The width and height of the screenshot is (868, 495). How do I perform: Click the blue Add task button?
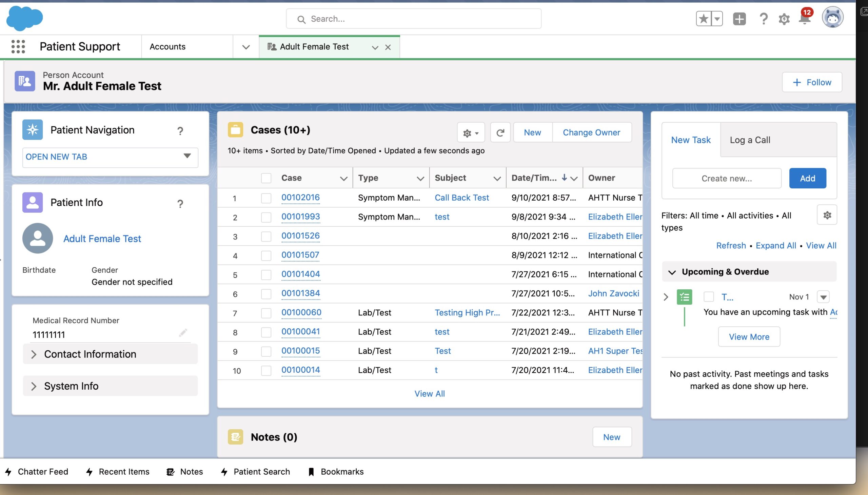[807, 178]
